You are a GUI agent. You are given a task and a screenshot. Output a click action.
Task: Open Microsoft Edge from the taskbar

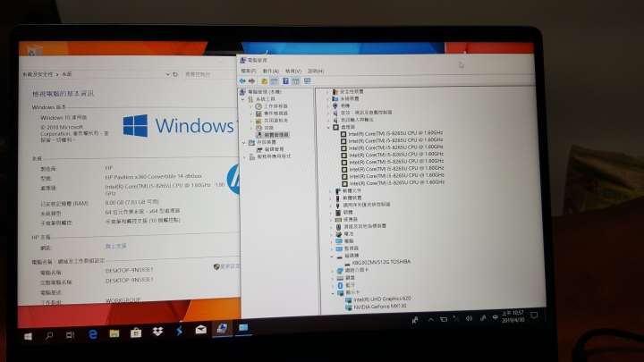point(93,334)
